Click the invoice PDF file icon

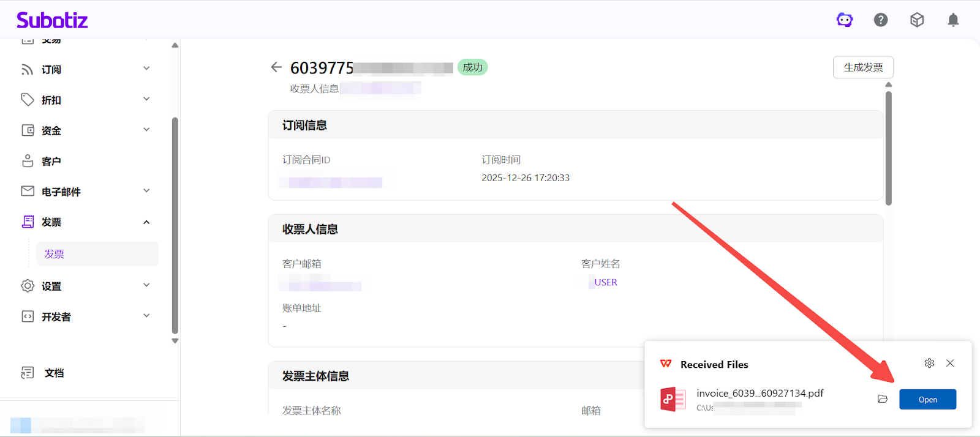pyautogui.click(x=673, y=399)
